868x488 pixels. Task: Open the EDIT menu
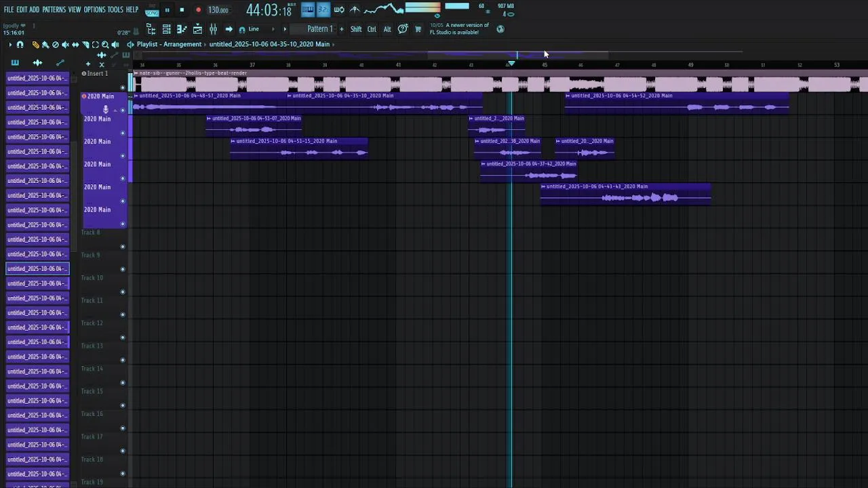point(22,9)
